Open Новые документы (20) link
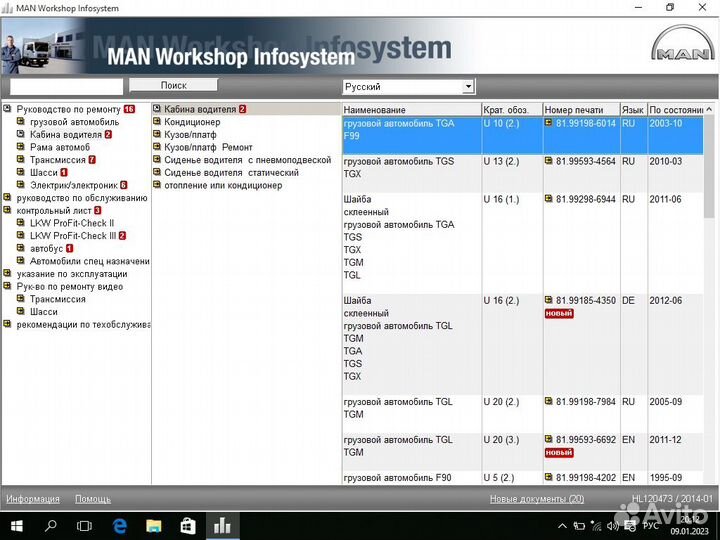720x540 pixels. pyautogui.click(x=537, y=499)
